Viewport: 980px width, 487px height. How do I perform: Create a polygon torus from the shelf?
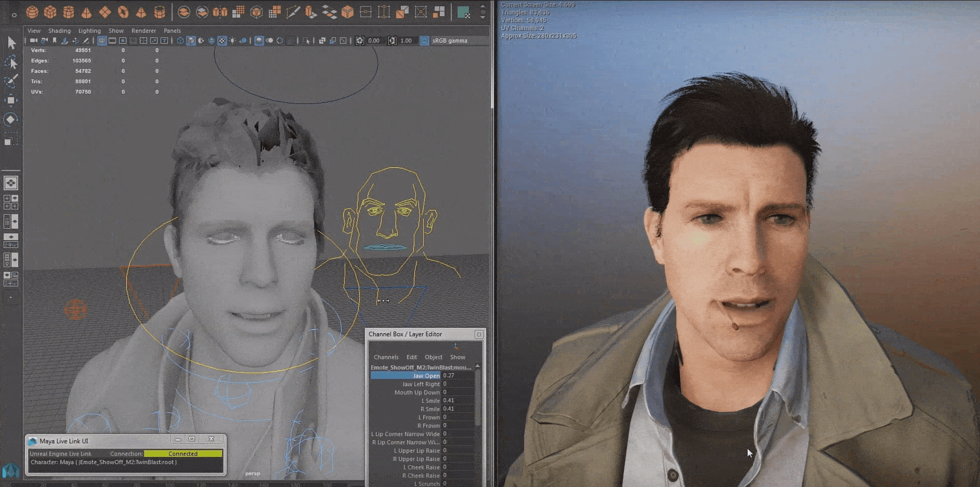tap(123, 12)
